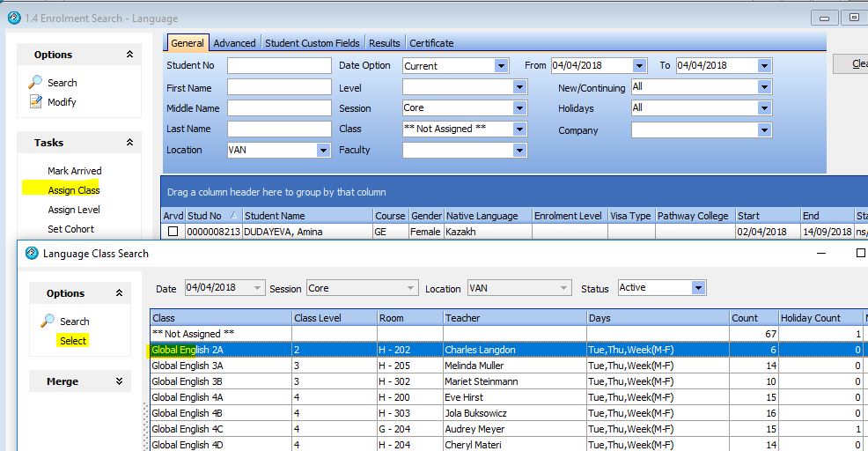Open the Certificate tab

coord(431,43)
